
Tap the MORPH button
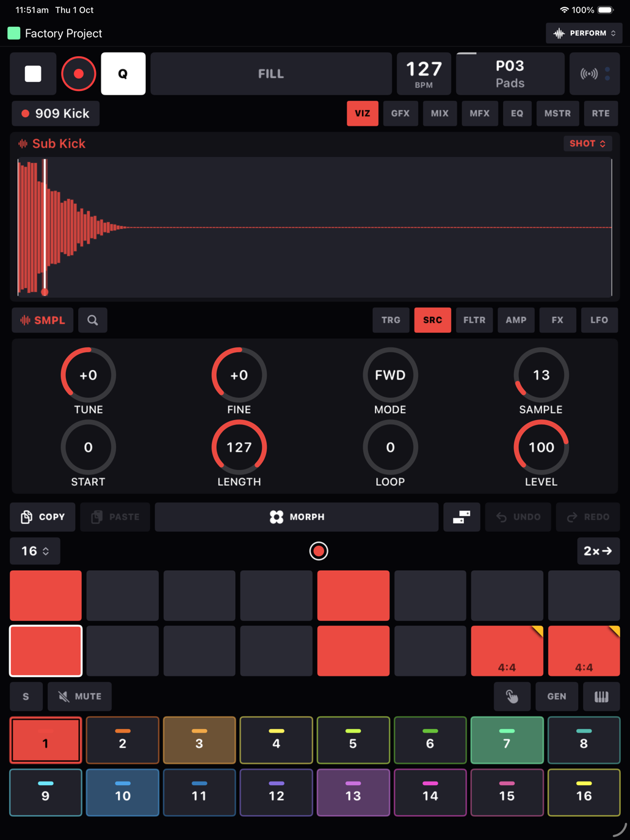tap(297, 517)
